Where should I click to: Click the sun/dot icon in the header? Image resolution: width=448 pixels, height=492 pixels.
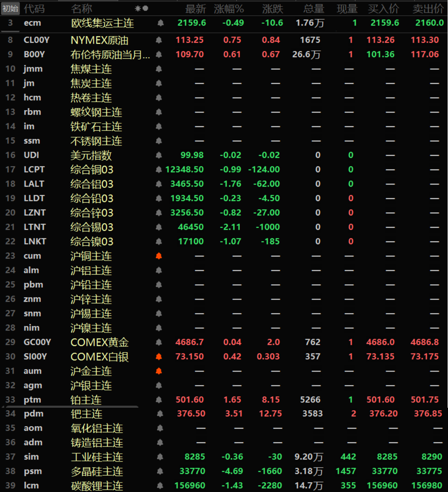point(142,9)
